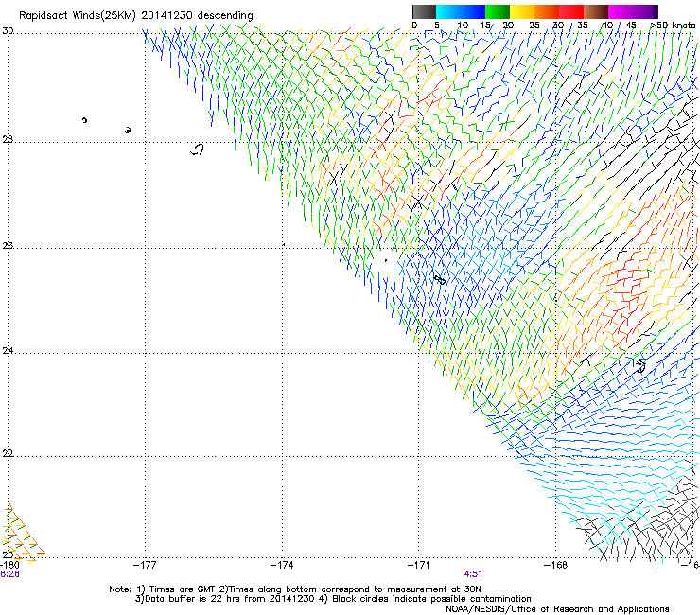This screenshot has height=615, width=700.
Task: Click the yellow 20-25 knots legend segment
Action: pos(522,11)
